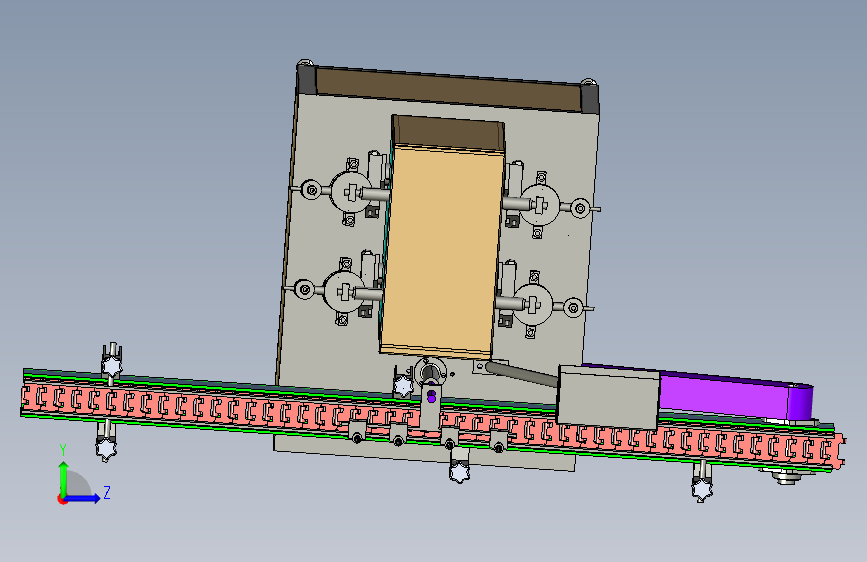Select the star knob left of the pivot bearing
This screenshot has height=562, width=867.
403,386
